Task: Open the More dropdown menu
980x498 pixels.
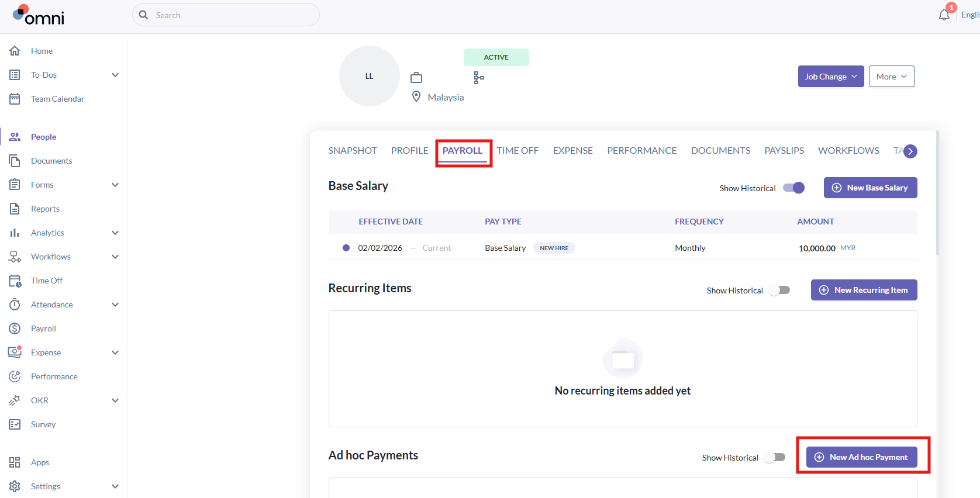Action: point(892,77)
